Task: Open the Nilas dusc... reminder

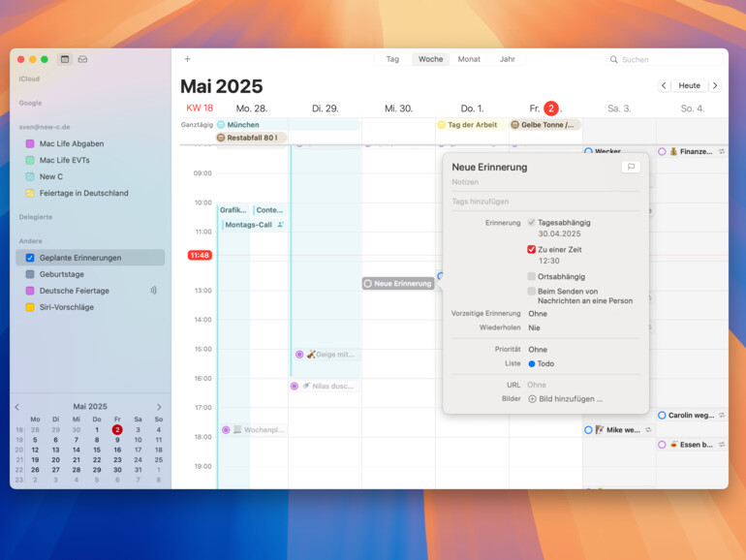Action: 324,386
